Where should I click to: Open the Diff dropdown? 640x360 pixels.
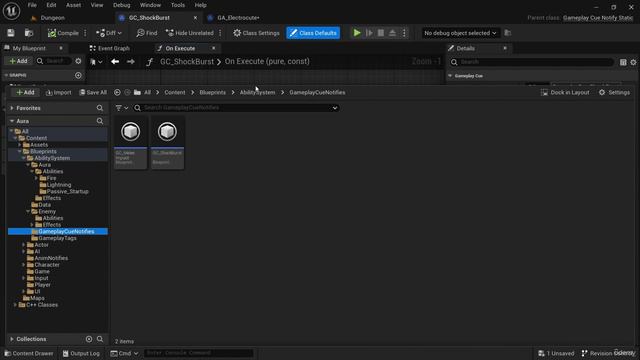click(x=109, y=33)
